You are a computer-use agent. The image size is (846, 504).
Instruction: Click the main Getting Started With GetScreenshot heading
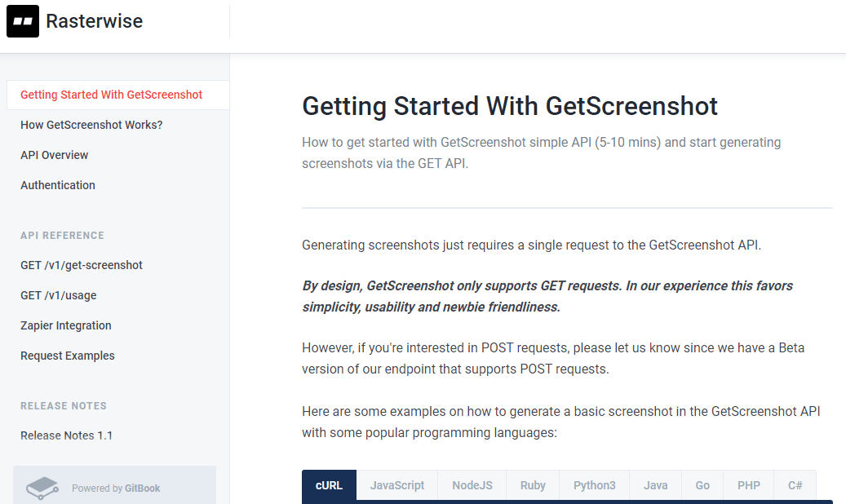510,106
